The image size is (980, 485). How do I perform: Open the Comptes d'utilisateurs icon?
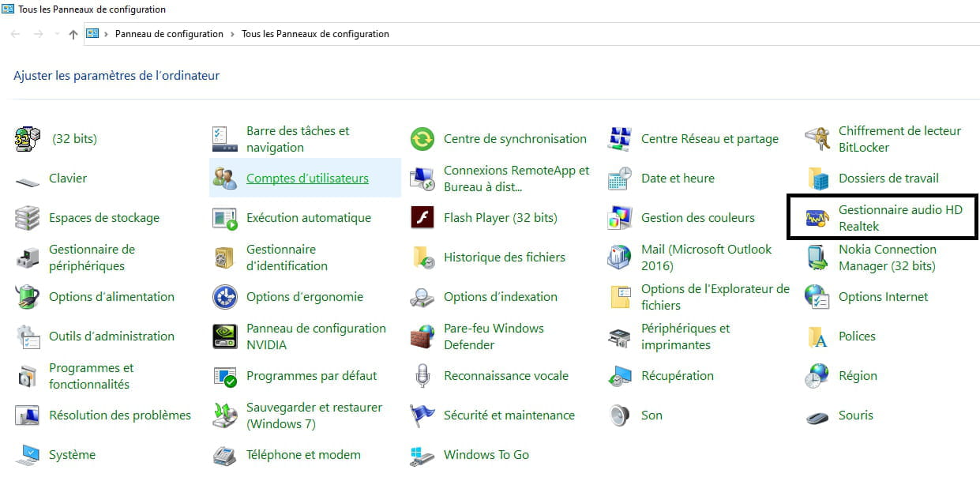click(x=225, y=179)
